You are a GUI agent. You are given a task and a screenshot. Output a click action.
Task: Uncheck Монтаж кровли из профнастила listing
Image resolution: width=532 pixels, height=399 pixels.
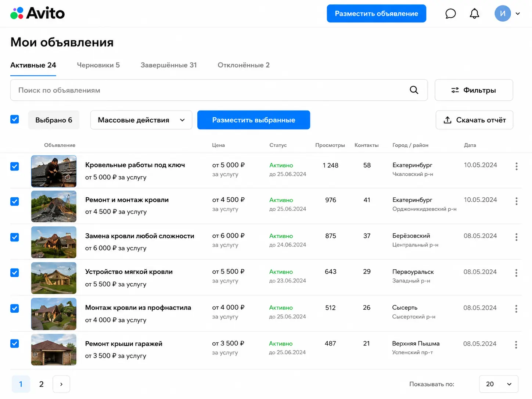15,308
